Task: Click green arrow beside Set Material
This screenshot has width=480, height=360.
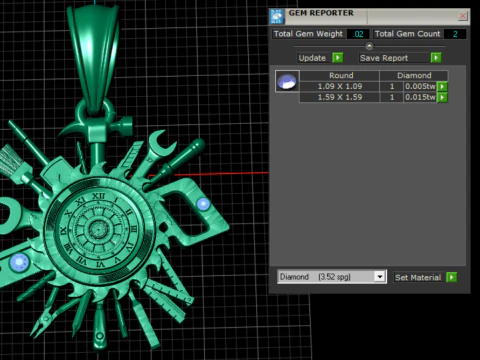Action: pos(451,277)
